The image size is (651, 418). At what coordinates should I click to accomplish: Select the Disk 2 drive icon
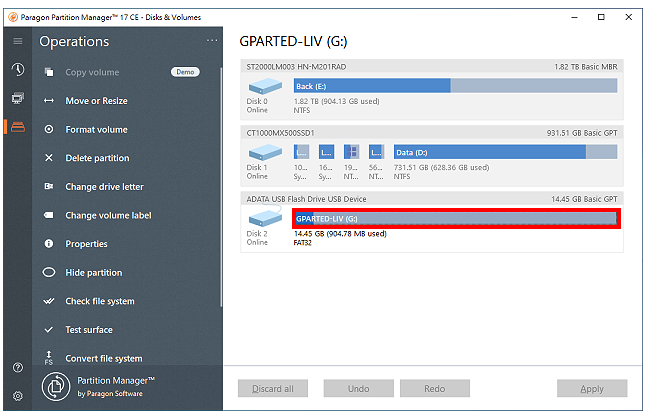coord(265,218)
